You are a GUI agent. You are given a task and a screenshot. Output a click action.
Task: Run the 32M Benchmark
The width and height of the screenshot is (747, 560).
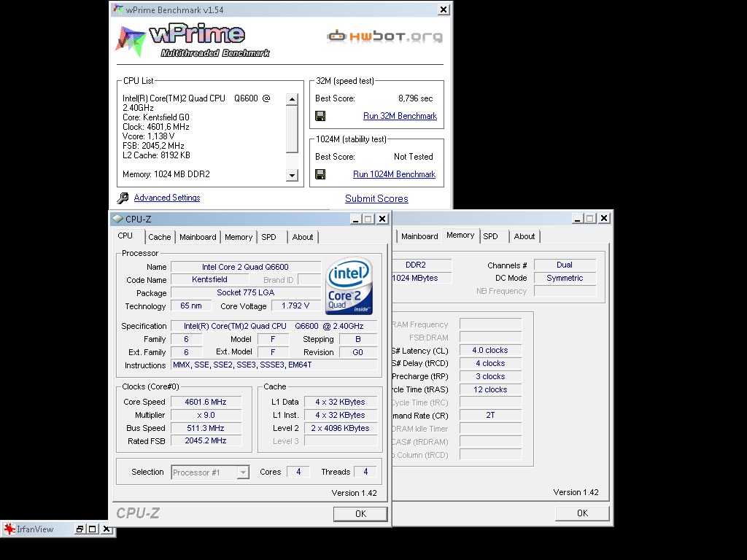[x=400, y=116]
